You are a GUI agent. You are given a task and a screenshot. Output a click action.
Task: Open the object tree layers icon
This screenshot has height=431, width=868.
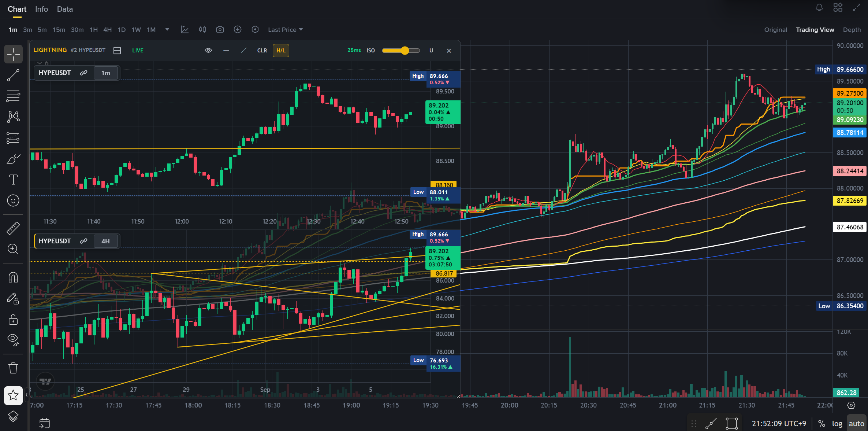pyautogui.click(x=13, y=417)
